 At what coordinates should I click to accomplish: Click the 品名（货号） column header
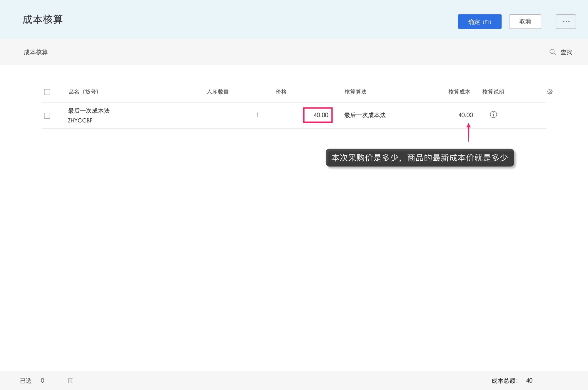[x=83, y=92]
